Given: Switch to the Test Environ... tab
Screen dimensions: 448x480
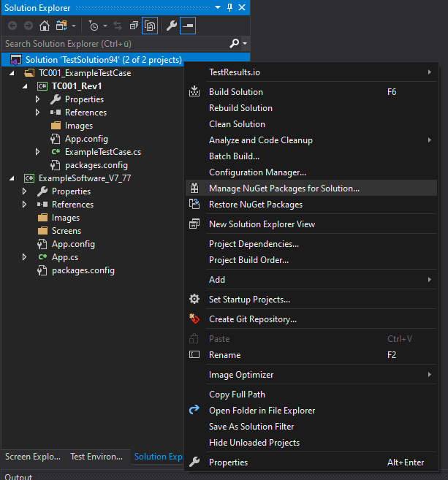Looking at the screenshot, I should (96, 457).
